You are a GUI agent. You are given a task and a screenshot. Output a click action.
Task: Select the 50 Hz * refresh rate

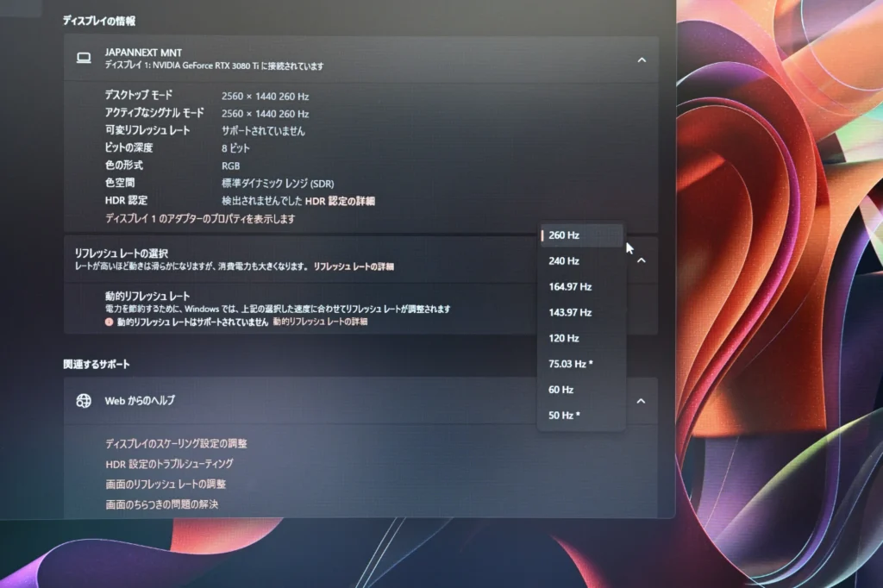tap(582, 416)
